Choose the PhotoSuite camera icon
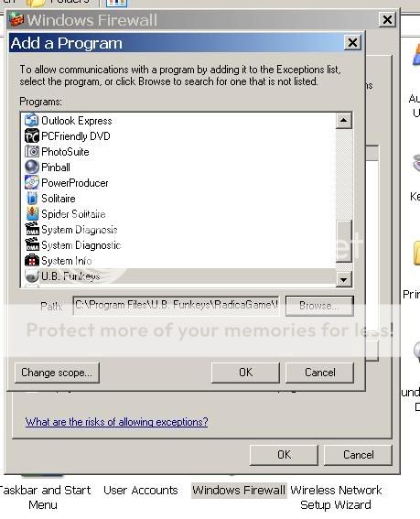Viewport: 420px width, 519px height. point(32,152)
